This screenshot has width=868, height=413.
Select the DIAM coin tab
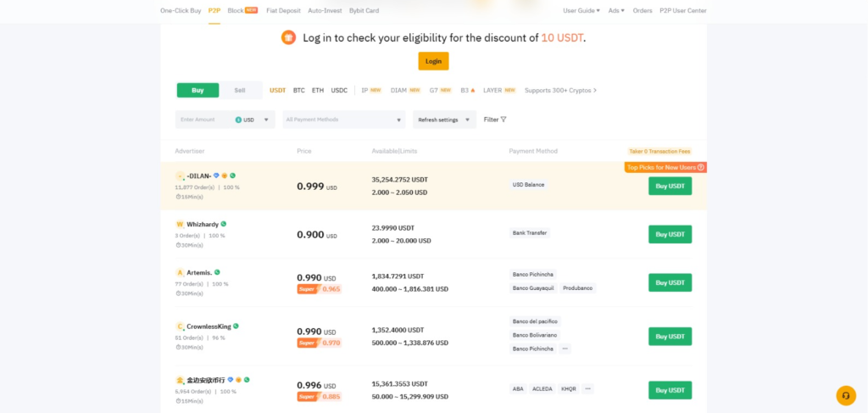(406, 90)
